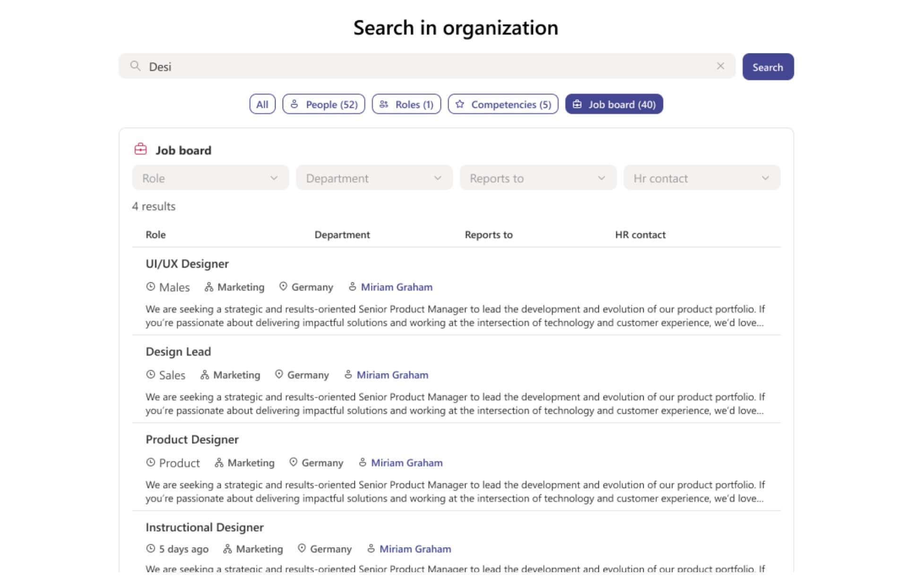Click the clock icon beside Males
The height and width of the screenshot is (576, 924).
pyautogui.click(x=150, y=287)
